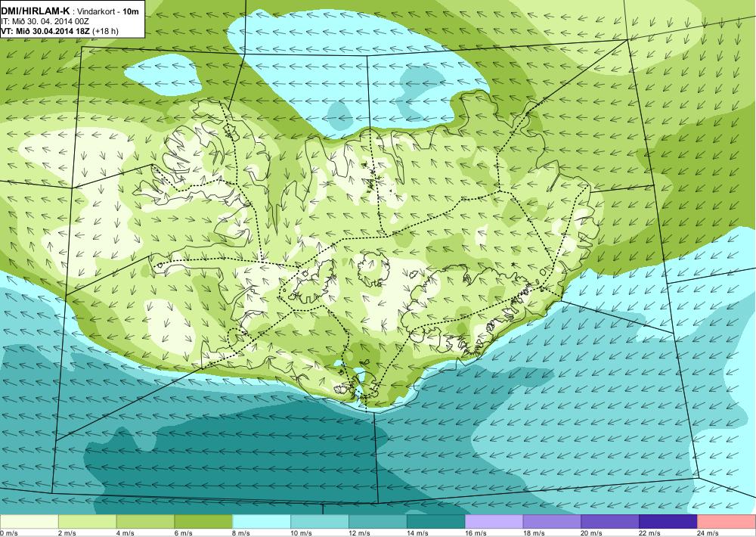Image resolution: width=756 pixels, height=537 pixels.
Task: Click the '14 m/s' legend label
Action: (x=417, y=533)
